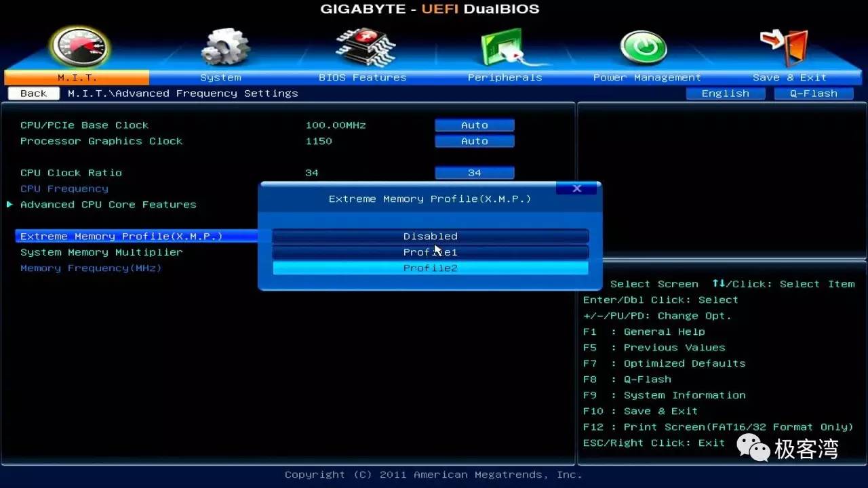Image resolution: width=868 pixels, height=488 pixels.
Task: Open Processor Graphics Clock Auto field
Action: [475, 141]
